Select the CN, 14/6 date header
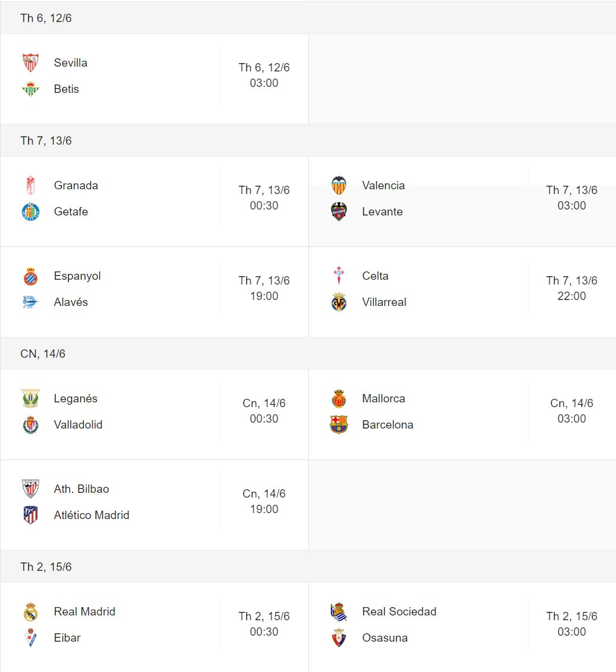 (x=43, y=354)
